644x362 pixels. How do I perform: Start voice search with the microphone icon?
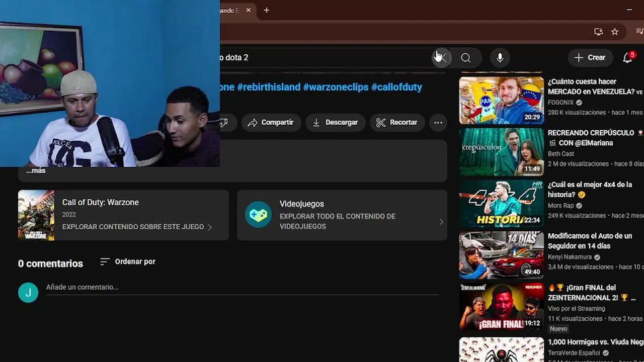(500, 58)
